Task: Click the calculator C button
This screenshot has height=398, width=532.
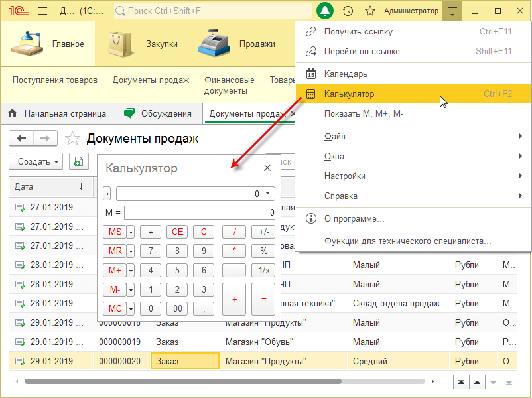Action: click(204, 232)
